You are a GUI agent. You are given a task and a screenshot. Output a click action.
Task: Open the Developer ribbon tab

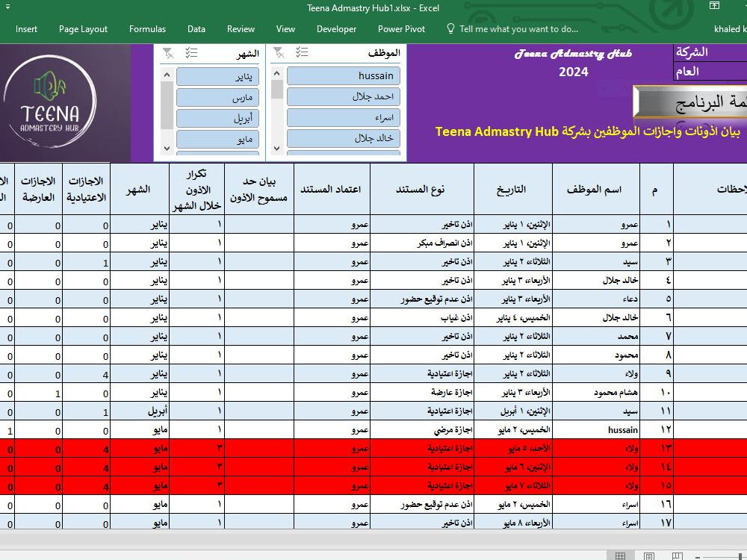336,29
